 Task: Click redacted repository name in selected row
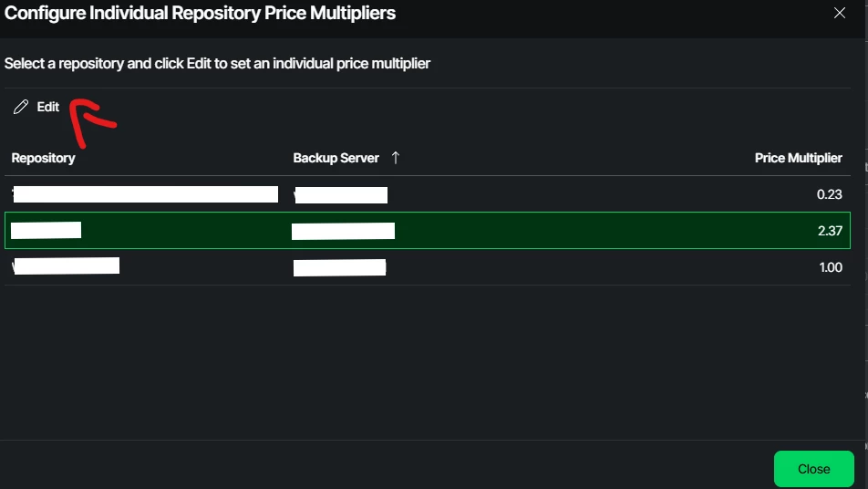pyautogui.click(x=46, y=230)
